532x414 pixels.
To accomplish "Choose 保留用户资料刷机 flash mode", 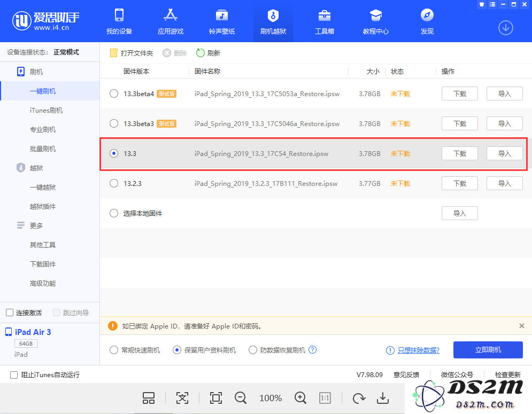I will [x=177, y=350].
